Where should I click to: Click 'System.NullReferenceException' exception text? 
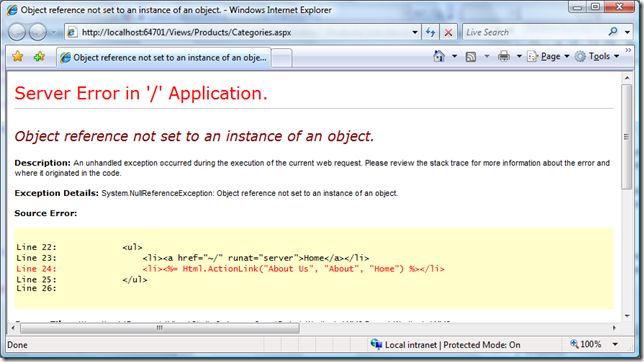pyautogui.click(x=157, y=193)
